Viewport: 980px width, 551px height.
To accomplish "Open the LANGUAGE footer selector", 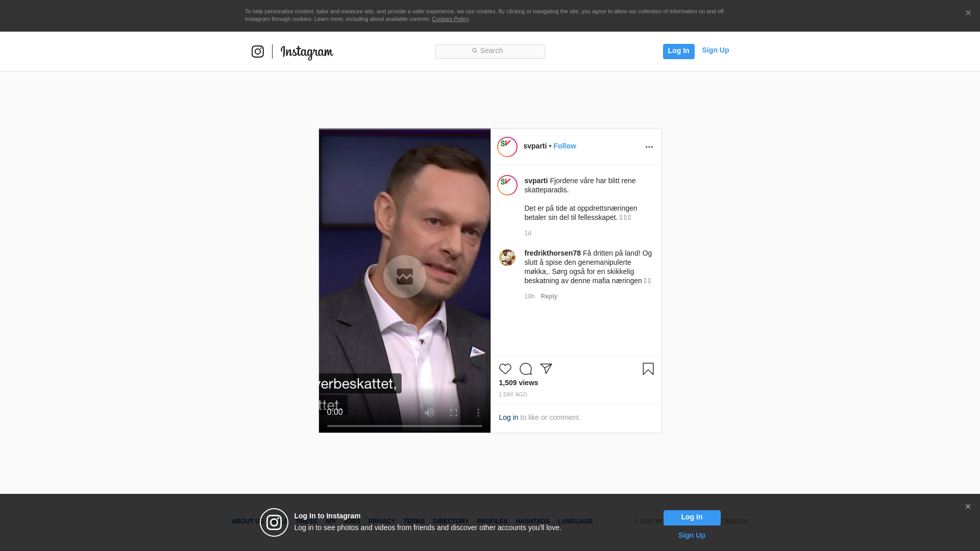I will click(575, 521).
